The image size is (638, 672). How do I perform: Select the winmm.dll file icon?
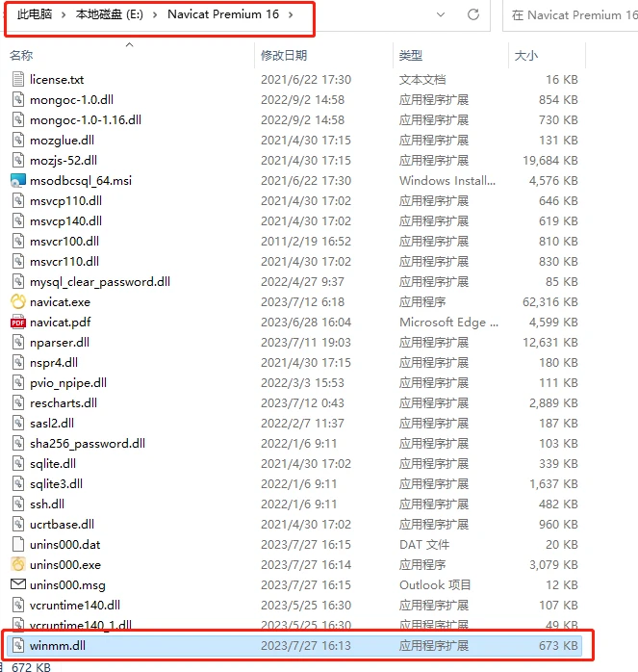click(18, 645)
